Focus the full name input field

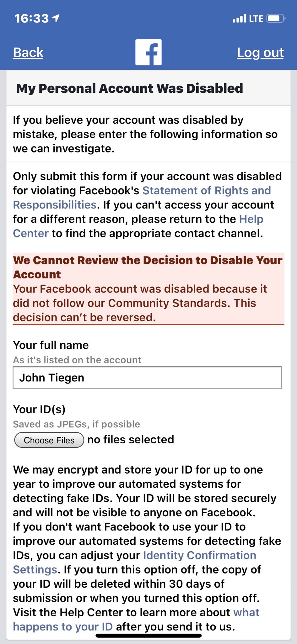pos(147,378)
